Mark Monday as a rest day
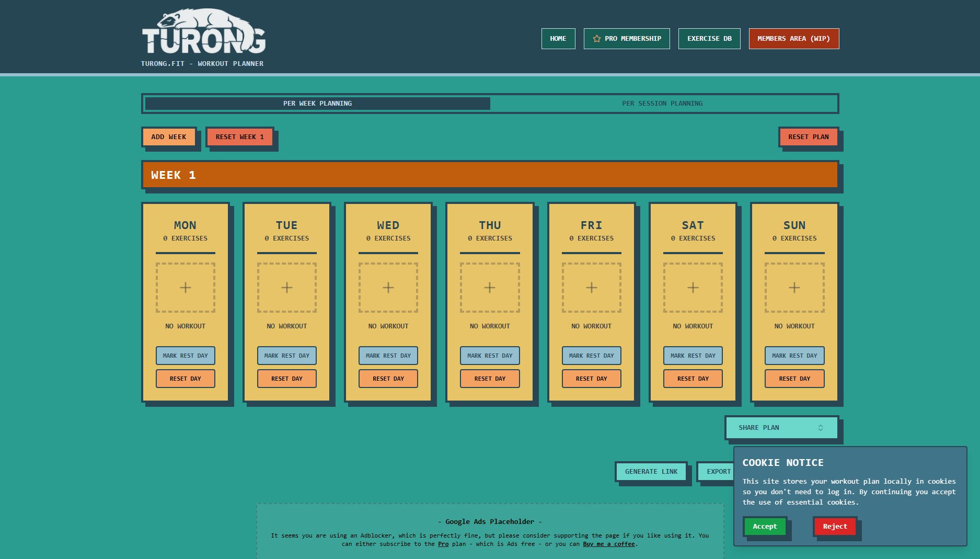This screenshot has height=559, width=980. point(185,356)
